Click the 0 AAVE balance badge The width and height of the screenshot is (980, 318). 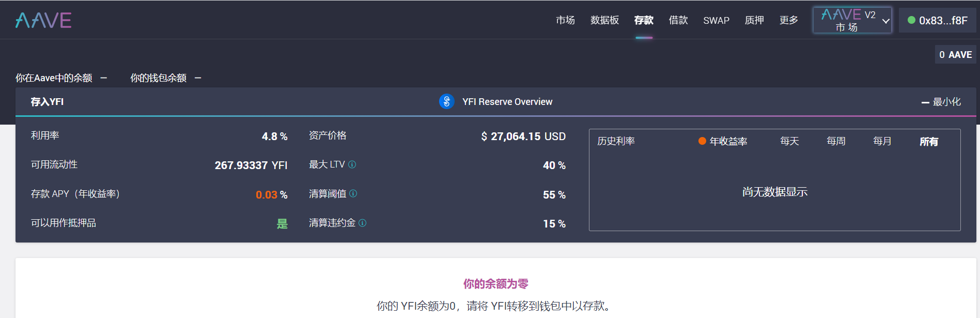click(x=955, y=54)
